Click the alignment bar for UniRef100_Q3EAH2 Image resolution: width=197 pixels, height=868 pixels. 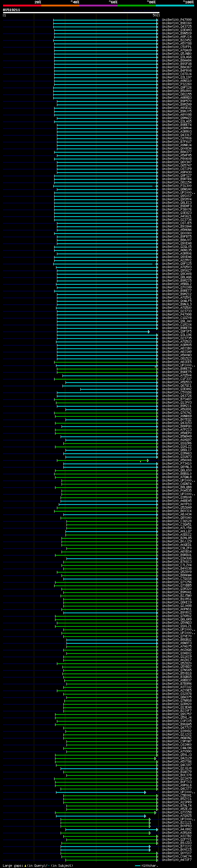119,389
